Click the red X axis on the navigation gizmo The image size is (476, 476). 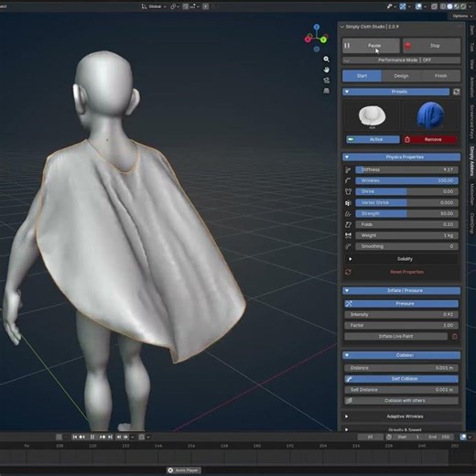click(308, 38)
